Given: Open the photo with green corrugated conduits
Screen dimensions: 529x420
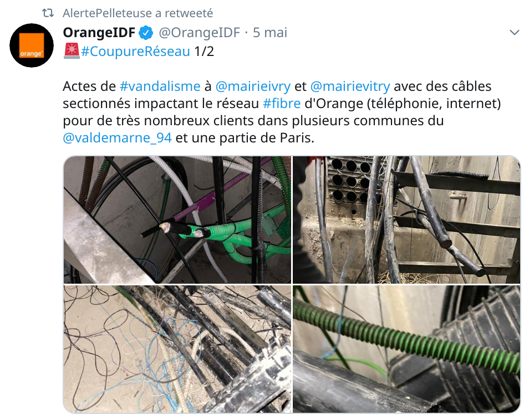Looking at the screenshot, I should click(x=177, y=219).
